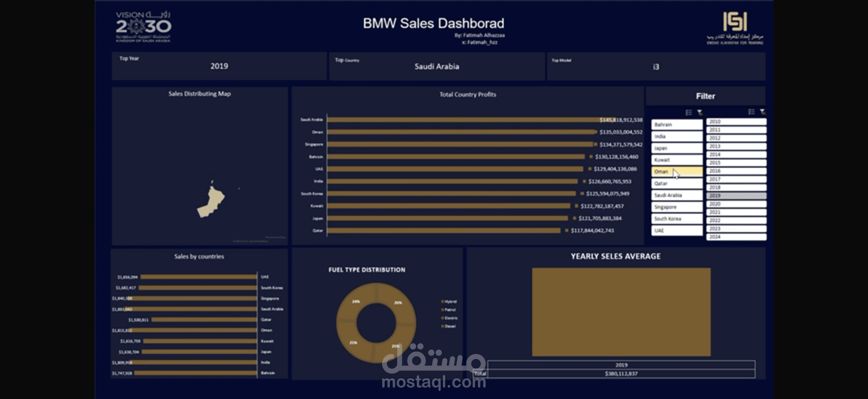This screenshot has width=868, height=399.
Task: Click FUEL TYPE DISTRIBUTION chart title
Action: tap(367, 270)
